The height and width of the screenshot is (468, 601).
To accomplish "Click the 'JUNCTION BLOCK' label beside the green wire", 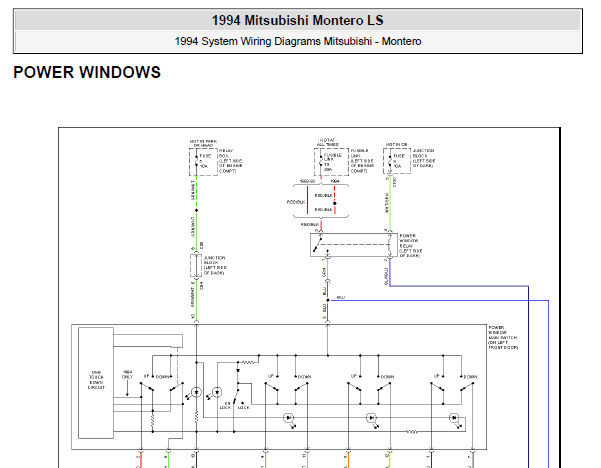I will (x=215, y=265).
